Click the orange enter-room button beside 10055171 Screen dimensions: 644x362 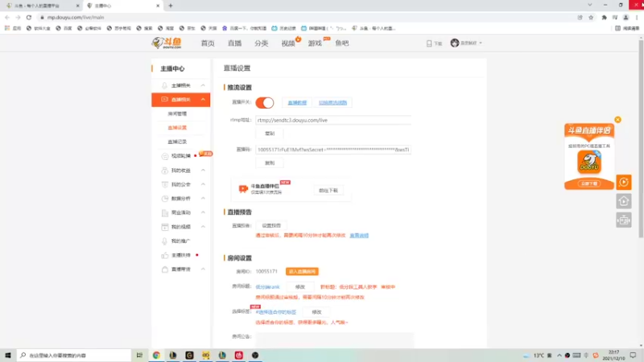[x=302, y=272]
